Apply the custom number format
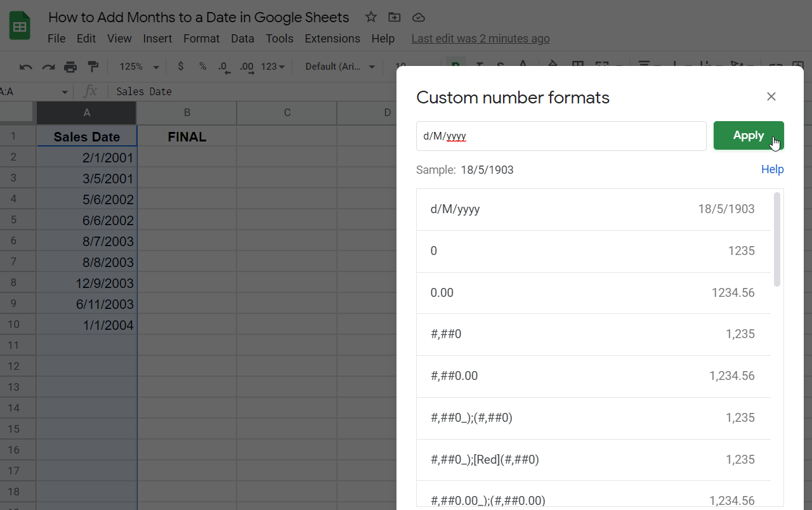 click(x=749, y=135)
